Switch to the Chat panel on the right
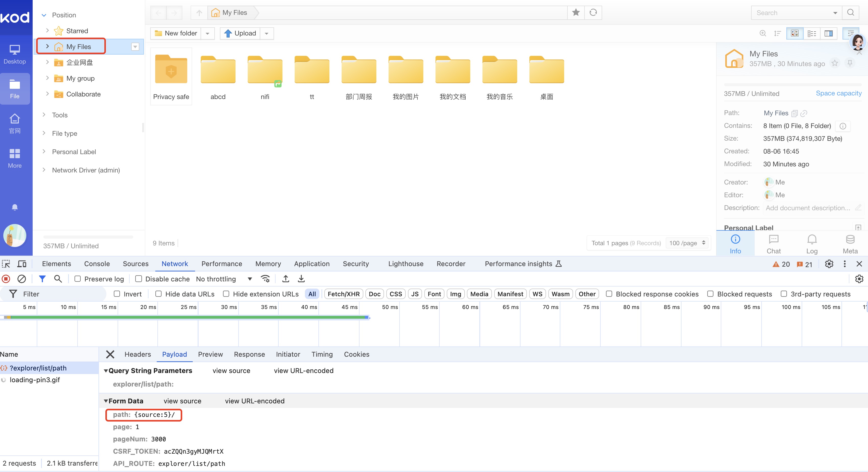This screenshot has width=868, height=472. pos(773,243)
